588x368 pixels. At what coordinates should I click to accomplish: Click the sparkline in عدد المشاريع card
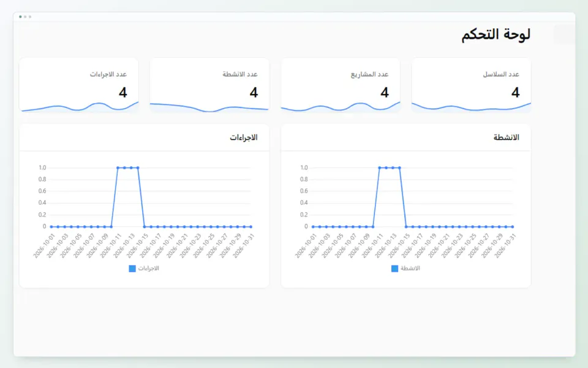[341, 107]
